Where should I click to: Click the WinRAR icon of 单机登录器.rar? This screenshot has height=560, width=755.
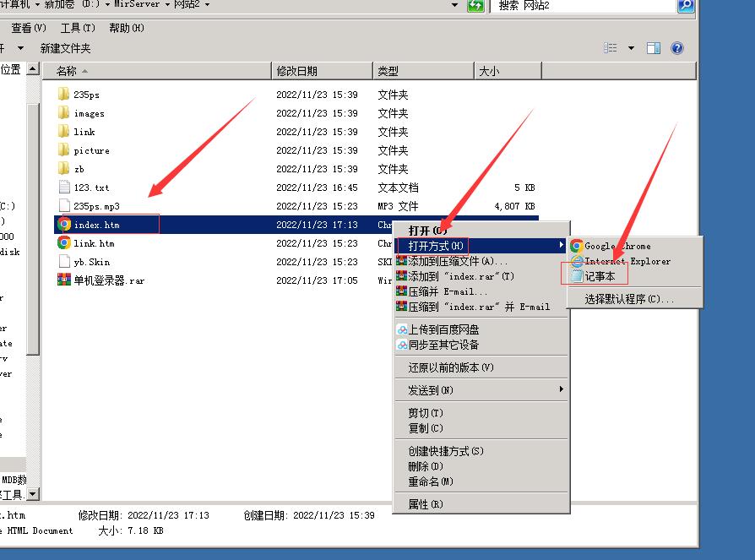64,280
